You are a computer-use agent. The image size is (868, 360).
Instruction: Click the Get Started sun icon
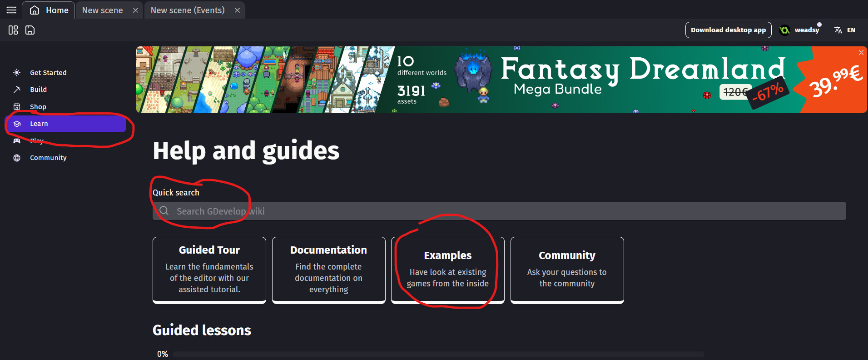[17, 72]
